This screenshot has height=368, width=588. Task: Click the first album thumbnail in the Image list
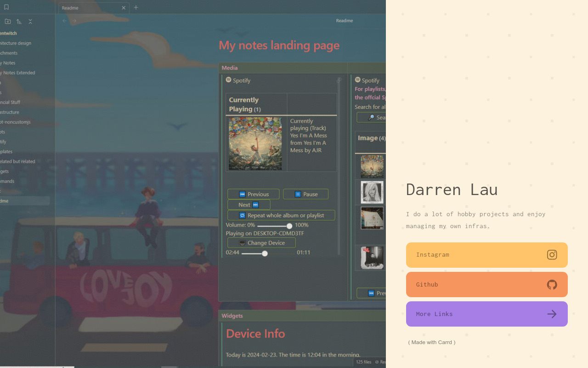tap(372, 167)
